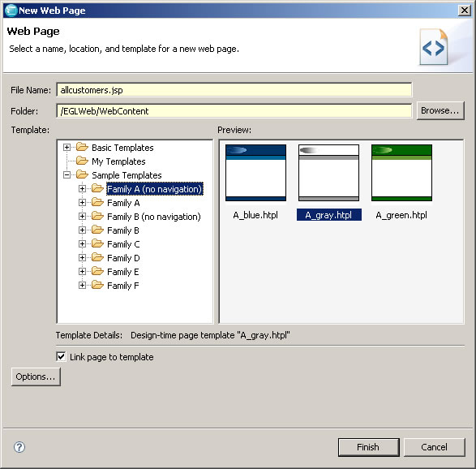Select the A_blue.htpl template thumbnail
Viewport: 476px width, 469px height.
(255, 173)
